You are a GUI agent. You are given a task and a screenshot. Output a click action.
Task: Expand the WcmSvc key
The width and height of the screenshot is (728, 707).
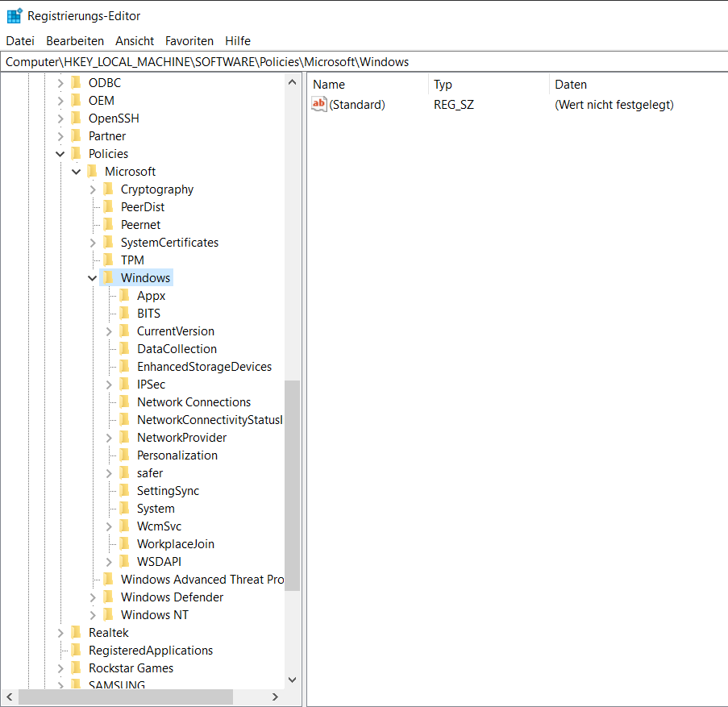pos(109,526)
